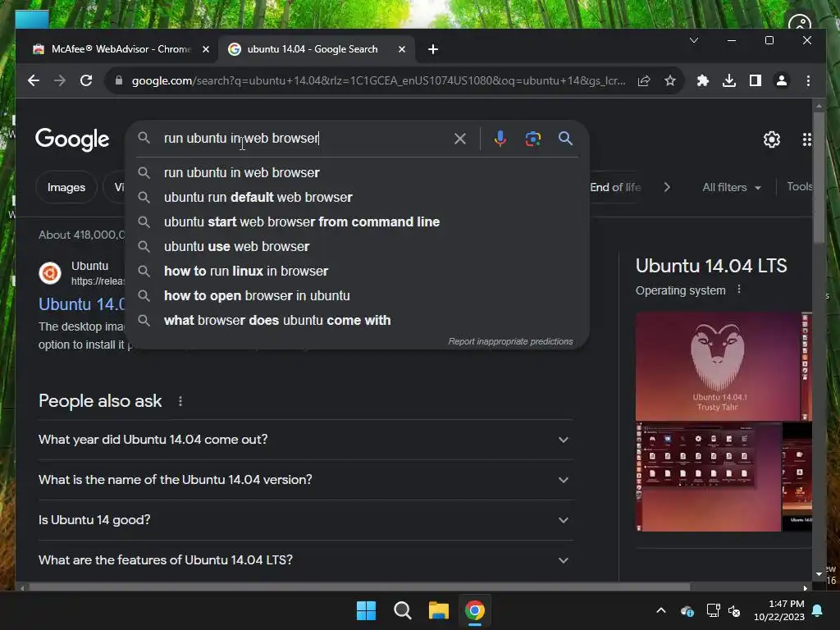Select the 'End of life' filter chip
This screenshot has height=630, width=840.
[x=615, y=188]
